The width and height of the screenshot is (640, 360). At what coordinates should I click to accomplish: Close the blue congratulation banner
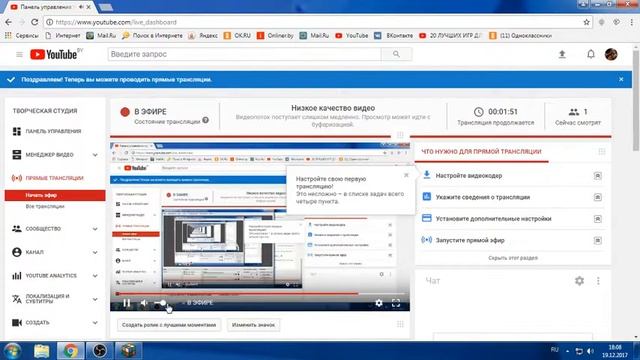click(x=621, y=80)
